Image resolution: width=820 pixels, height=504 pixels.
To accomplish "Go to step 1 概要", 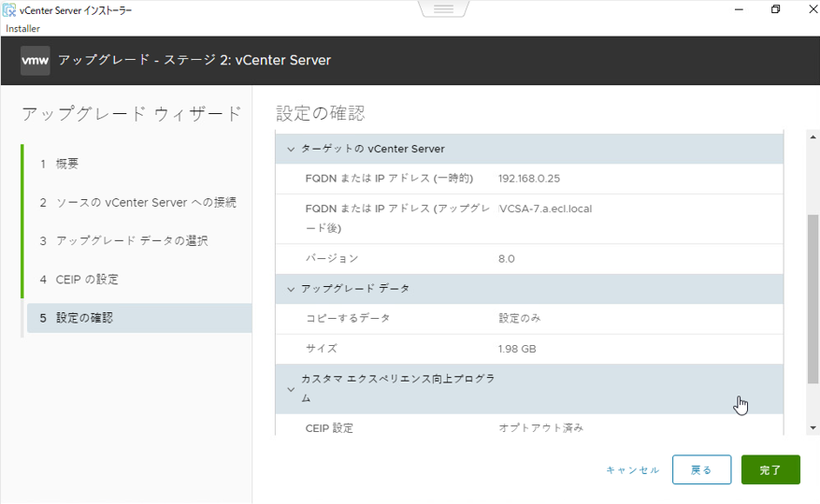I will pos(67,164).
